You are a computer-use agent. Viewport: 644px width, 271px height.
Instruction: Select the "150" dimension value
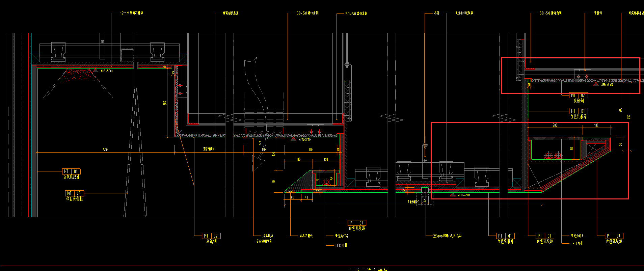pos(264,150)
